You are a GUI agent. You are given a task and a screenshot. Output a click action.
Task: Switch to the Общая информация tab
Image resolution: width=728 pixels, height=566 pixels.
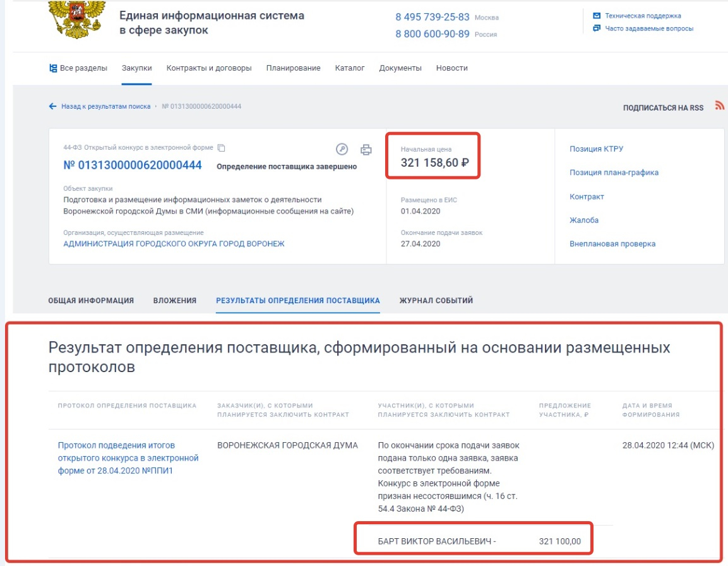(x=91, y=301)
